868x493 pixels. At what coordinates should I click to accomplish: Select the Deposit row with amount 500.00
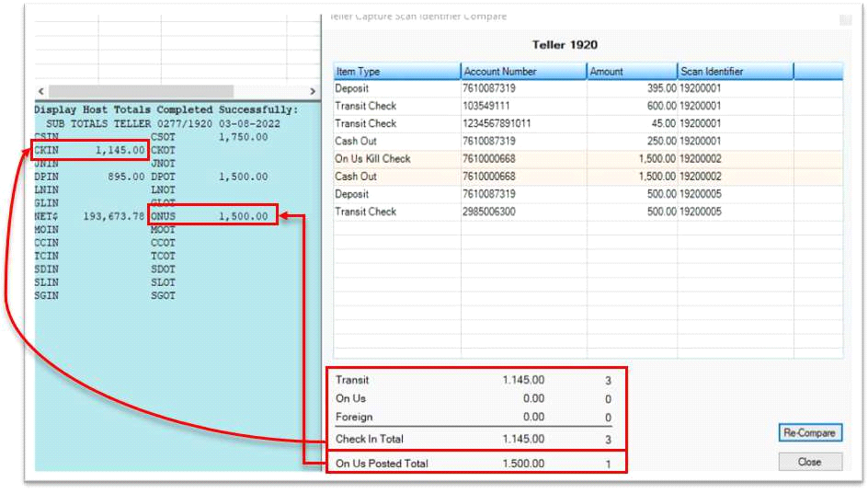(588, 194)
